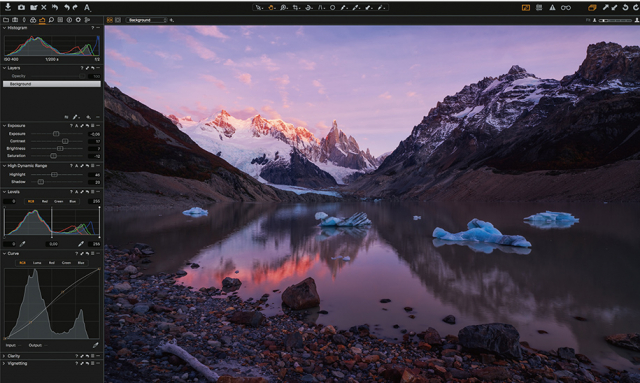Adjust the Highlight slider handle
640x383 pixels.
(x=54, y=174)
